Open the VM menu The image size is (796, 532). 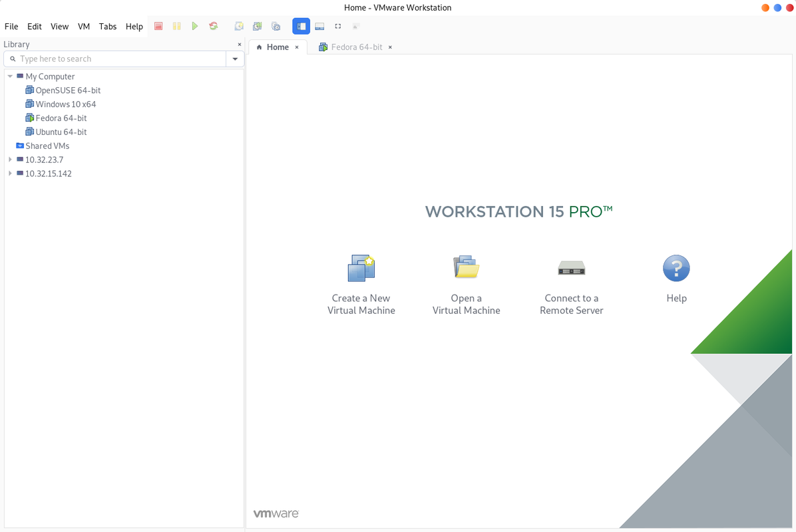[x=84, y=27]
